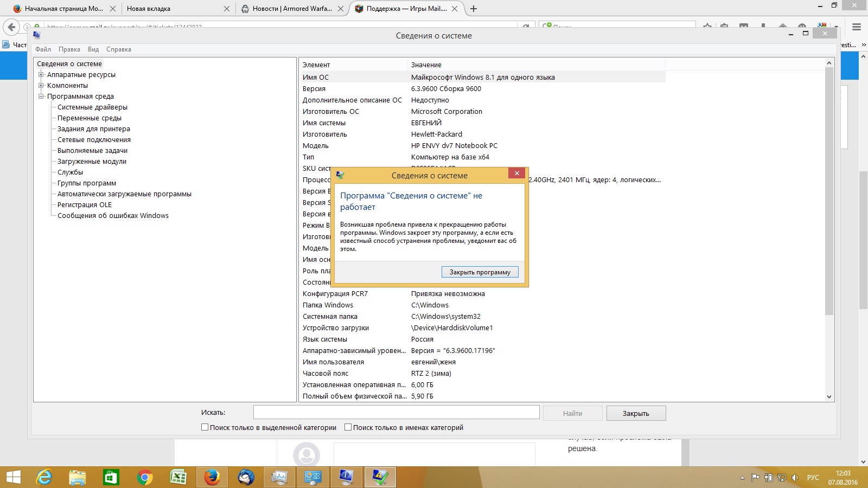The height and width of the screenshot is (488, 868).
Task: Select 'Задания для принтера' tree item
Action: 94,129
